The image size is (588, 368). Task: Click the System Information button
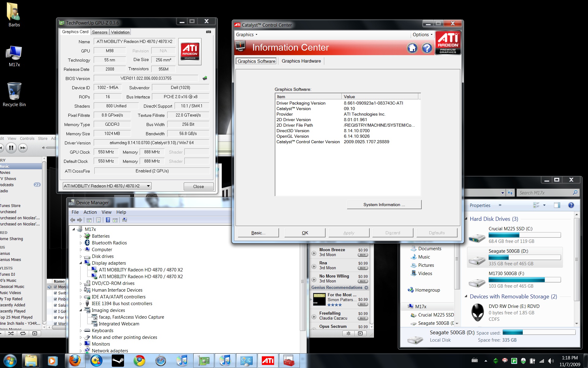pos(384,205)
